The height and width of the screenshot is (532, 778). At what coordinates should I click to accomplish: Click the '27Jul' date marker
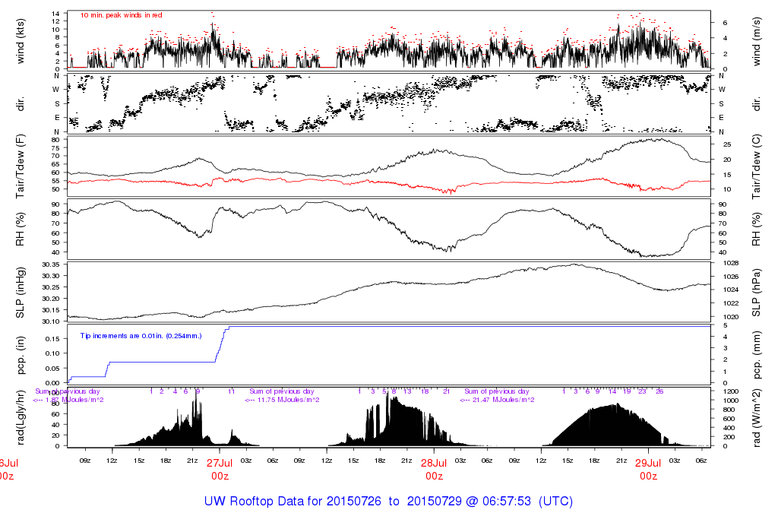220,463
